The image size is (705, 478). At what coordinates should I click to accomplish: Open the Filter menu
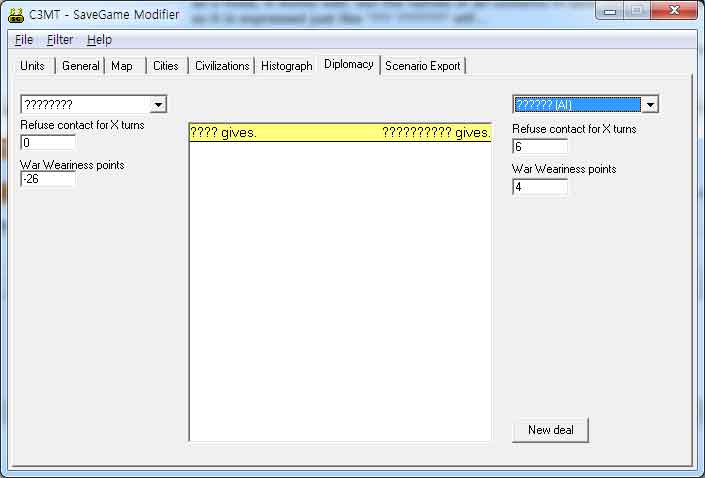click(60, 40)
